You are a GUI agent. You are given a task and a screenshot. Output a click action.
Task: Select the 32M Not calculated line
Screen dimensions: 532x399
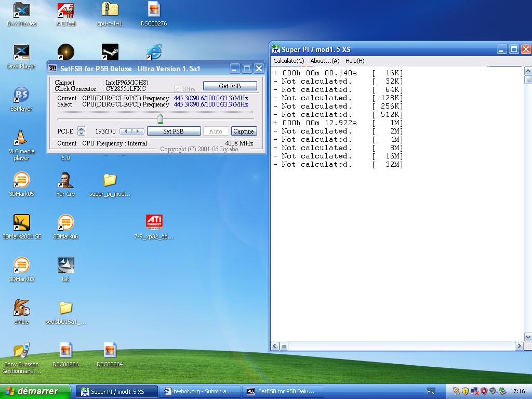point(338,165)
